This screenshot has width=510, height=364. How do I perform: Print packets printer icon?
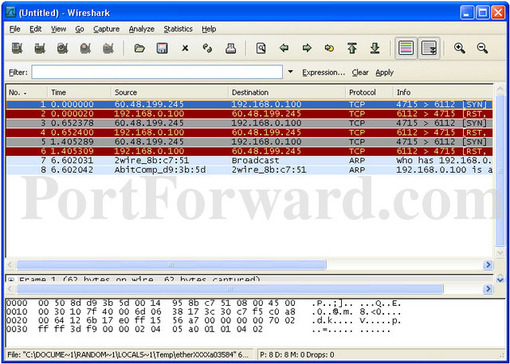[x=231, y=48]
